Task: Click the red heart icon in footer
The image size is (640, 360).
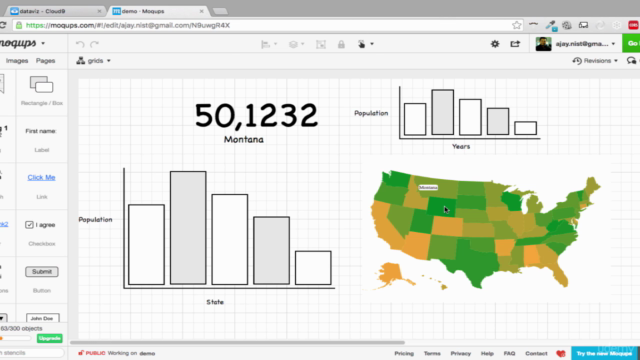Action: pos(561,353)
